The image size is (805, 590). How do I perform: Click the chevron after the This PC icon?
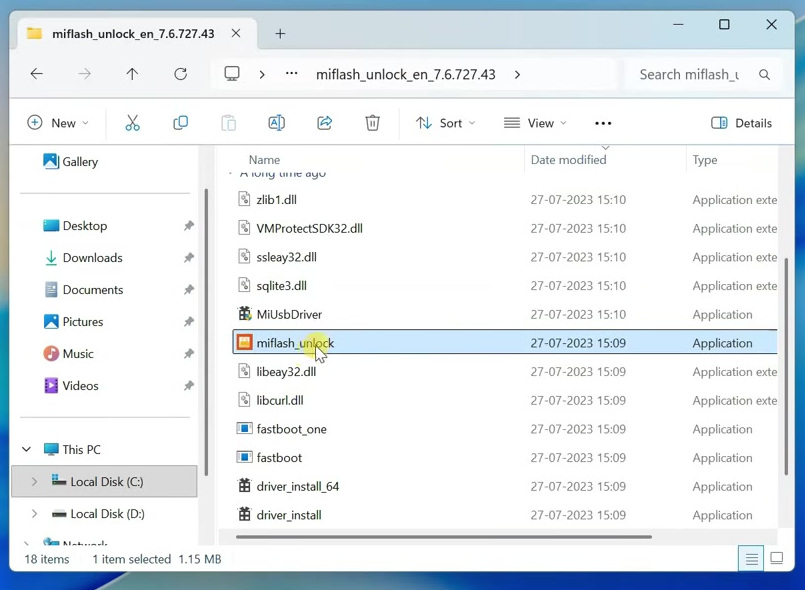point(262,74)
